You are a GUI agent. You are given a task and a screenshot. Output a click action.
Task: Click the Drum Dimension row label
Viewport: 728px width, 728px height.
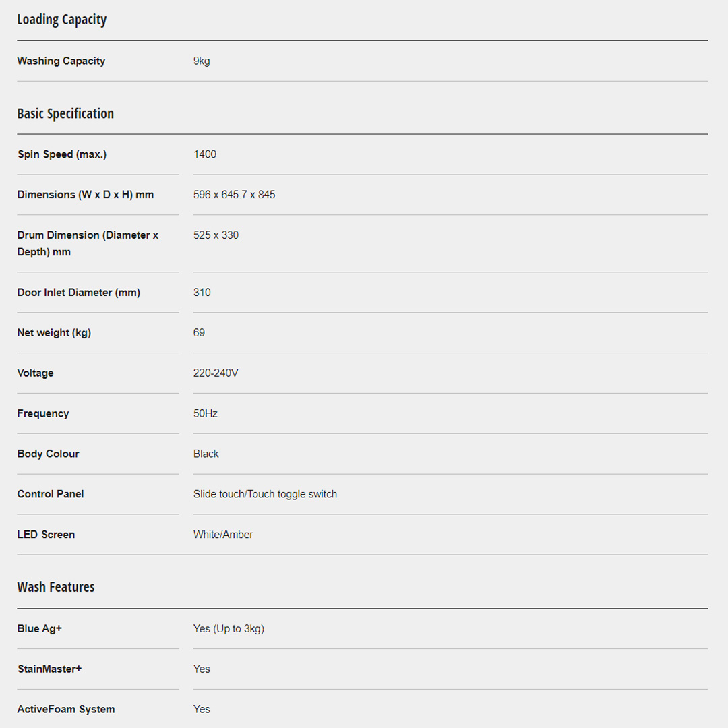88,243
